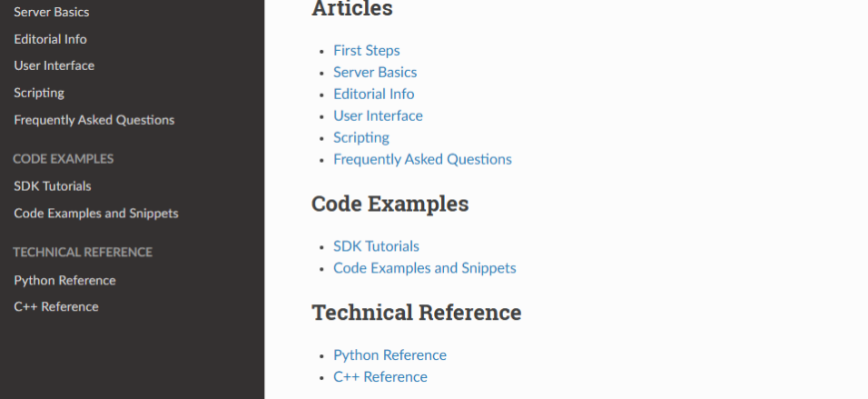Open Scripting from the dark sidebar
Viewport: 868px width, 399px height.
pyautogui.click(x=39, y=93)
